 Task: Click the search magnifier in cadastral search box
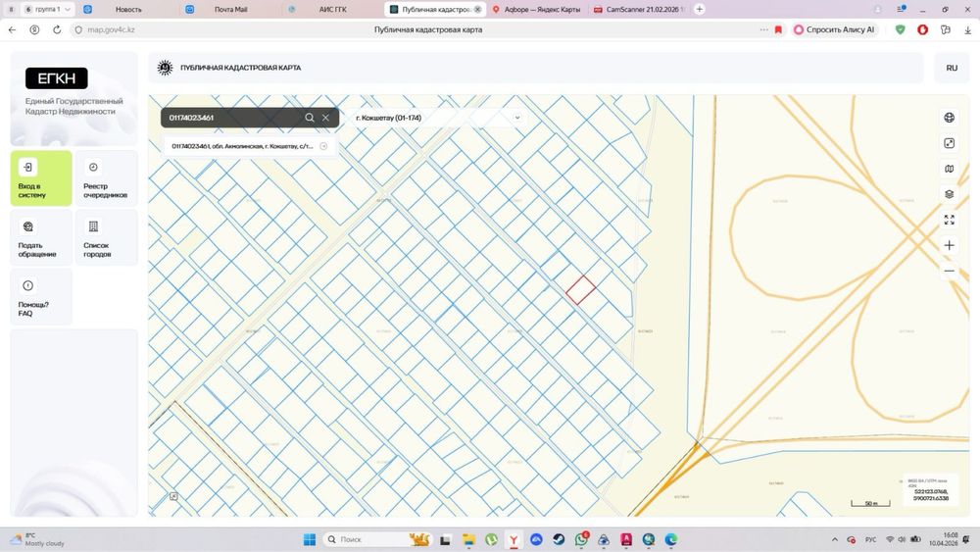click(310, 118)
